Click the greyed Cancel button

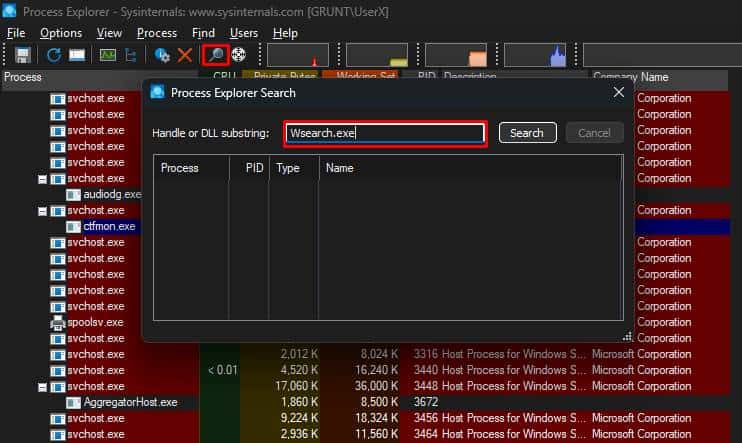point(594,133)
